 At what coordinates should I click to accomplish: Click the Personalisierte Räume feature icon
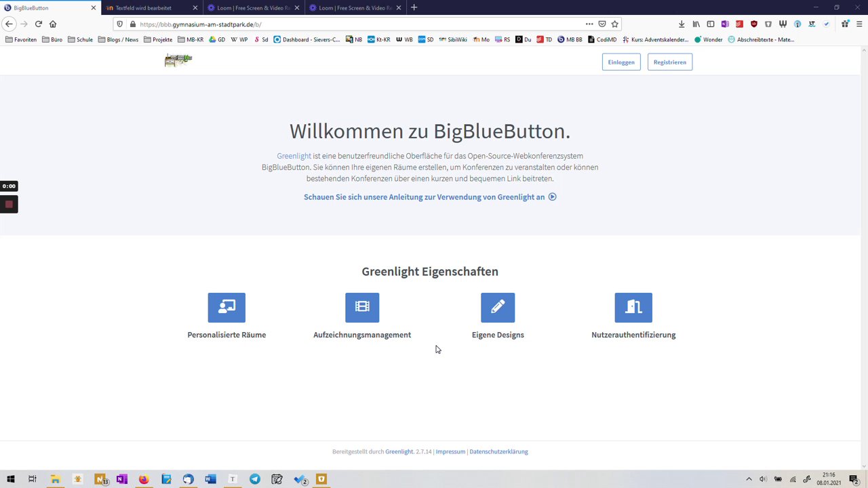pyautogui.click(x=226, y=308)
